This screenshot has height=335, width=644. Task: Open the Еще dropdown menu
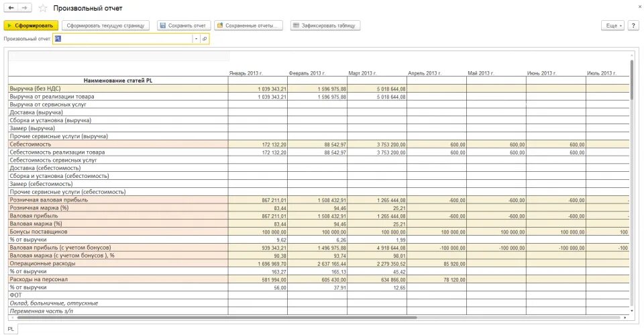[612, 26]
